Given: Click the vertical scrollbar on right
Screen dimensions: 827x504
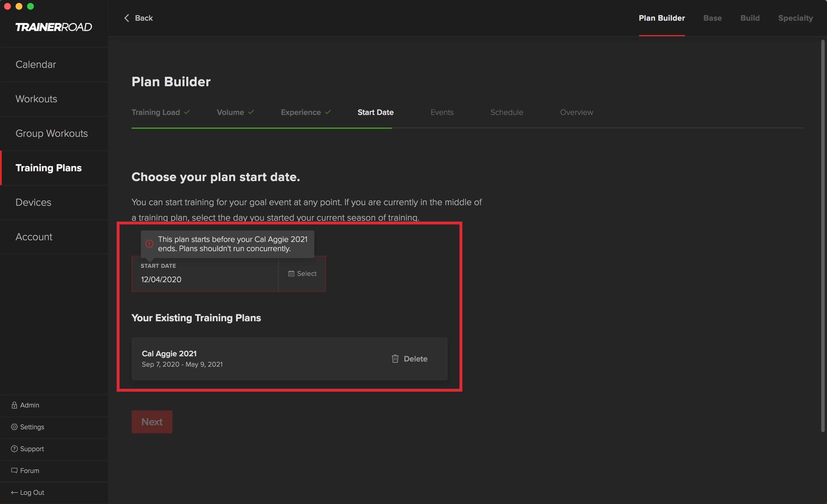Looking at the screenshot, I should pos(822,235).
